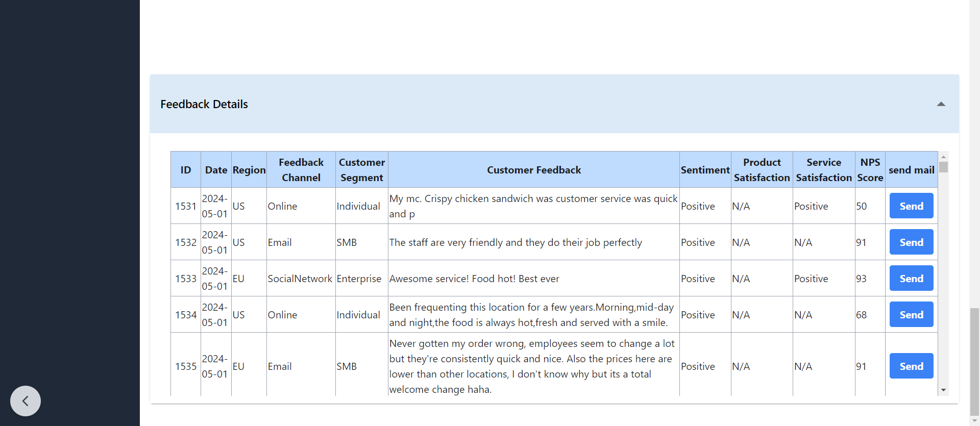
Task: Click the page scrollbar down arrow
Action: click(975, 421)
